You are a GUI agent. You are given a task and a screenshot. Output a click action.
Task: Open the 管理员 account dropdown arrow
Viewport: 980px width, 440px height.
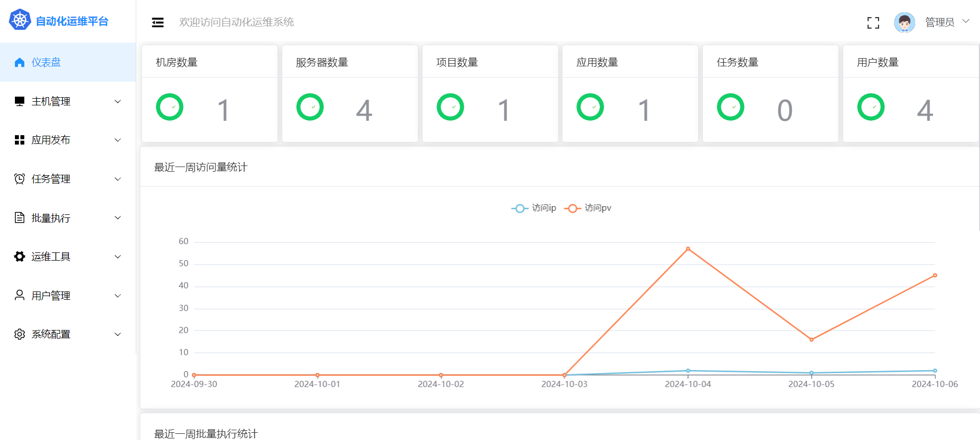point(966,22)
